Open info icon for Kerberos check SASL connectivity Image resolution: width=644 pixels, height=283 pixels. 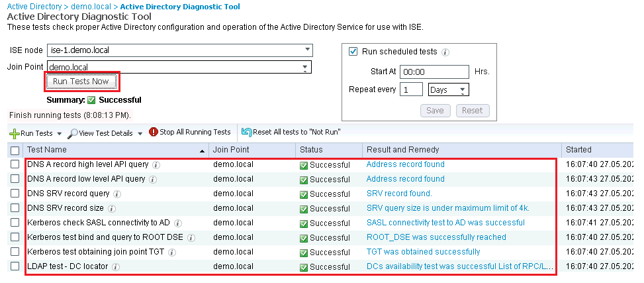coord(177,223)
